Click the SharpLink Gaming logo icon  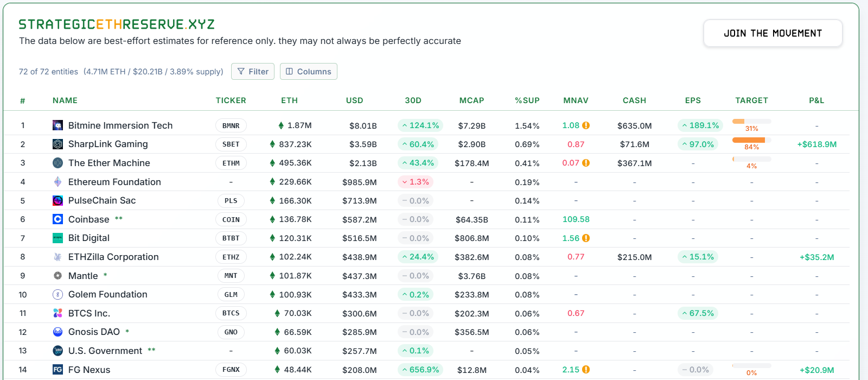tap(58, 144)
